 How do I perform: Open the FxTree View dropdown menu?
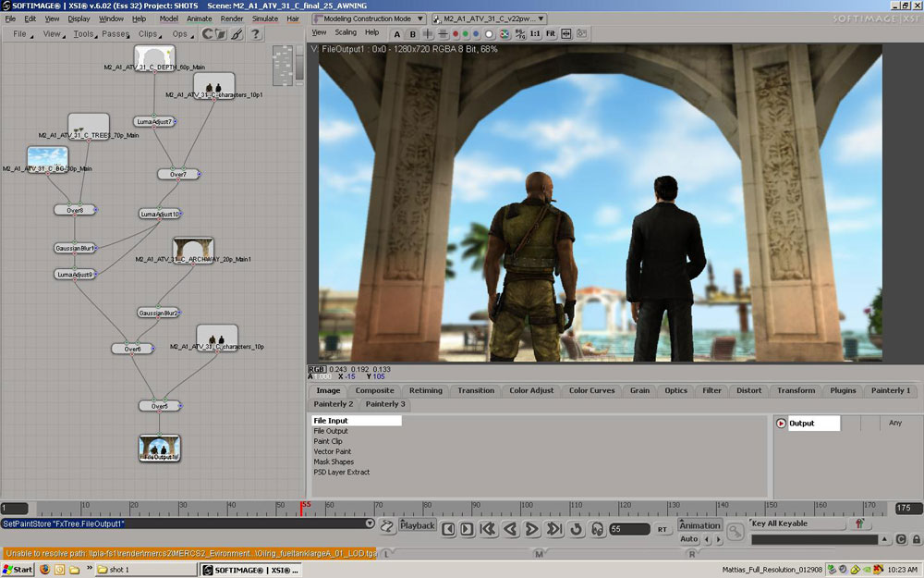[54, 34]
